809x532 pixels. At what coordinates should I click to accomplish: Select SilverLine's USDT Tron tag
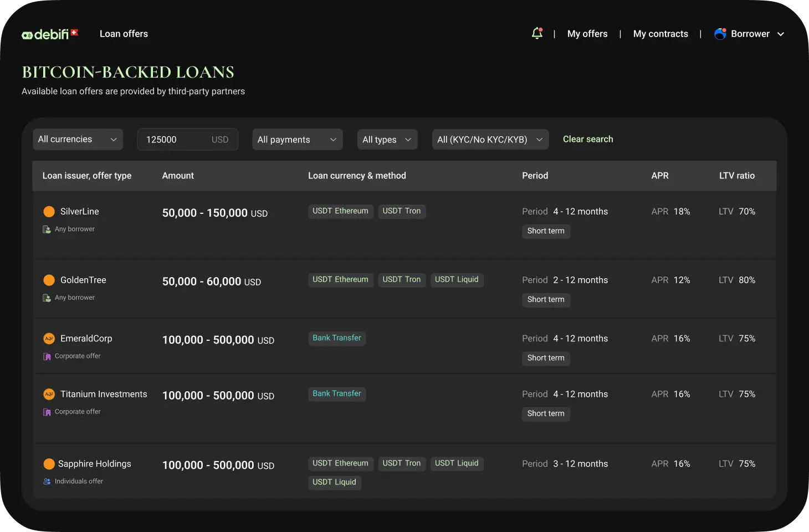coord(402,211)
